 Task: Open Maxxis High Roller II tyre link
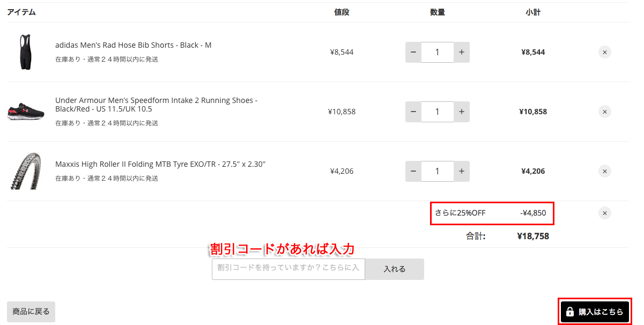[160, 164]
